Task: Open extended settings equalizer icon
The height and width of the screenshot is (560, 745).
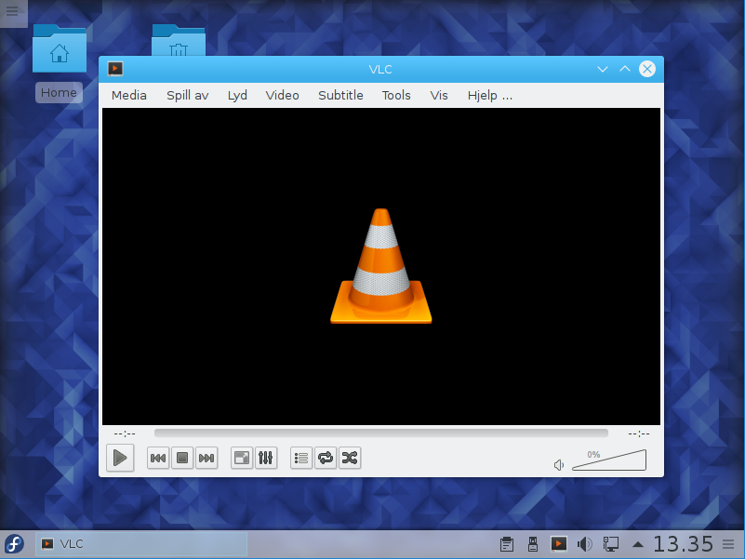Action: pyautogui.click(x=266, y=458)
